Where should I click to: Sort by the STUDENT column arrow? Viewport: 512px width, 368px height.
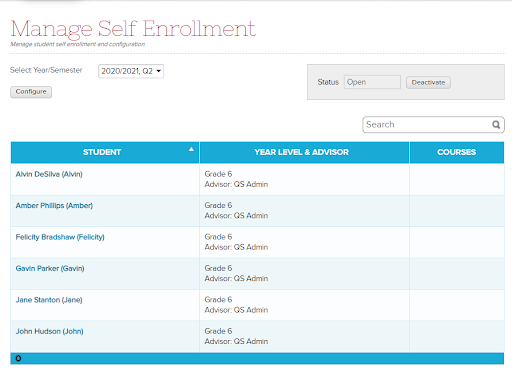click(191, 149)
